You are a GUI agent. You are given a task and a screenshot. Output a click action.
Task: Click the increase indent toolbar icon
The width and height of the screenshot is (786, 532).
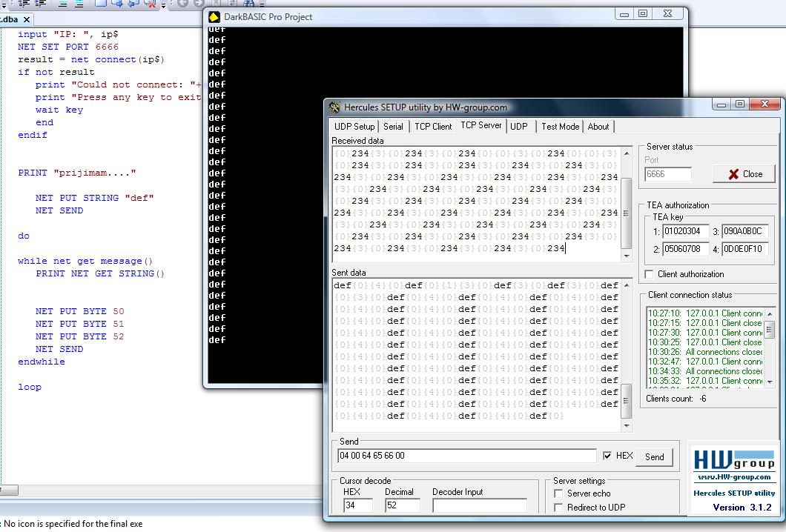click(40, 4)
